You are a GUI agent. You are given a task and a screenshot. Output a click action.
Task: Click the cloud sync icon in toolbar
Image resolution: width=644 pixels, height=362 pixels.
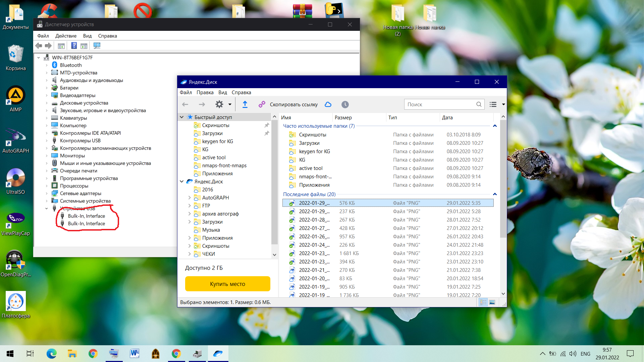pyautogui.click(x=328, y=105)
